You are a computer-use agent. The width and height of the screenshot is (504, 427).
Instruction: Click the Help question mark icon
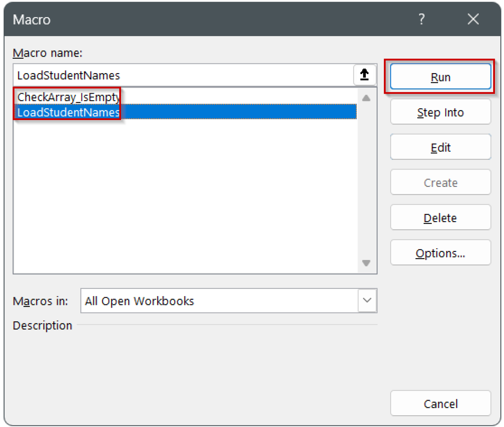421,19
